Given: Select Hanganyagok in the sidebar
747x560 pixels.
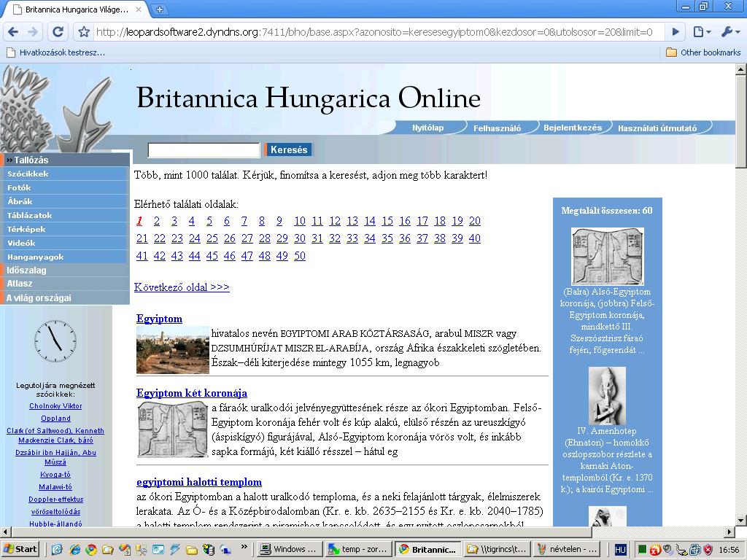Looking at the screenshot, I should [65, 257].
